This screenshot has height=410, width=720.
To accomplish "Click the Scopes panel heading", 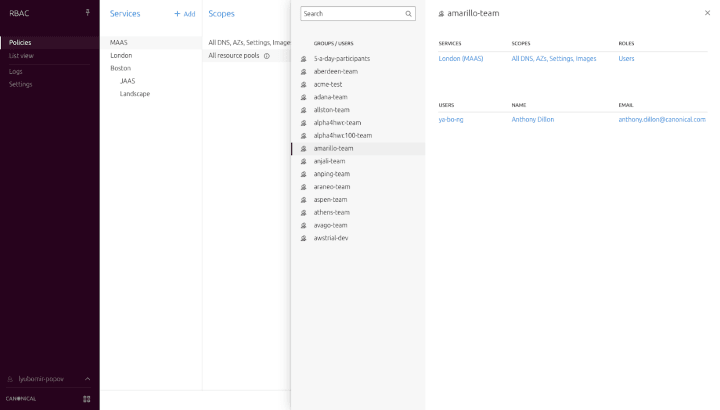I will 221,14.
